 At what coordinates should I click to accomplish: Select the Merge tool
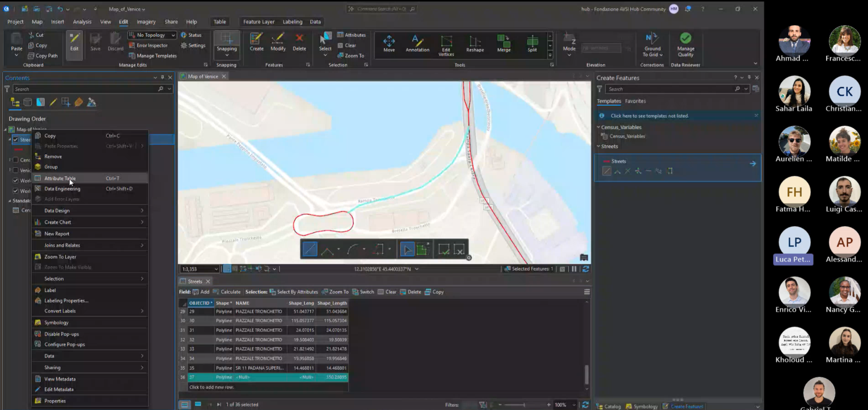504,44
